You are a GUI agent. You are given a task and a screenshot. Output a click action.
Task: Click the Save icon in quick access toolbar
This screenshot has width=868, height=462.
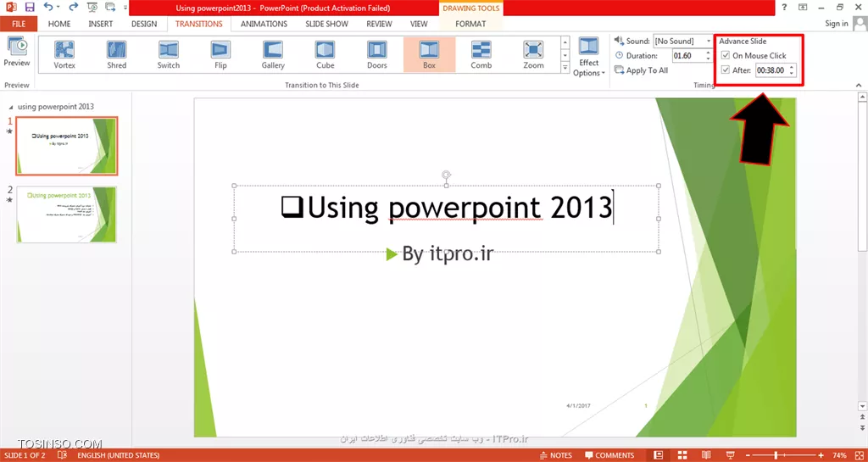tap(30, 7)
